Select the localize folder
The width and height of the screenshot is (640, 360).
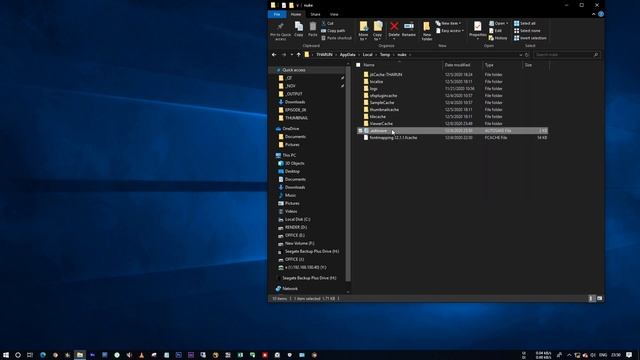tap(376, 82)
